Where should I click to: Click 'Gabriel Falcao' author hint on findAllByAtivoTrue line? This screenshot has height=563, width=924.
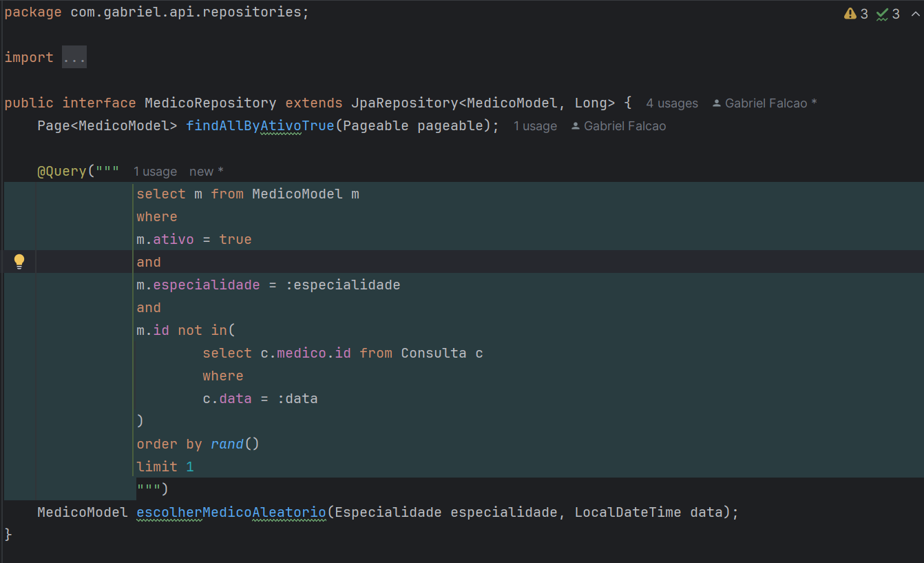click(618, 126)
